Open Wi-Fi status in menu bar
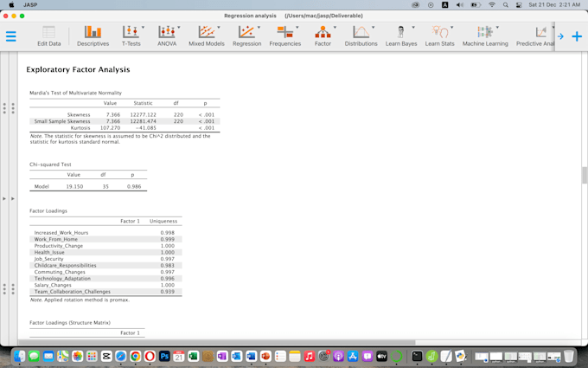Image resolution: width=588 pixels, height=368 pixels. click(x=492, y=5)
